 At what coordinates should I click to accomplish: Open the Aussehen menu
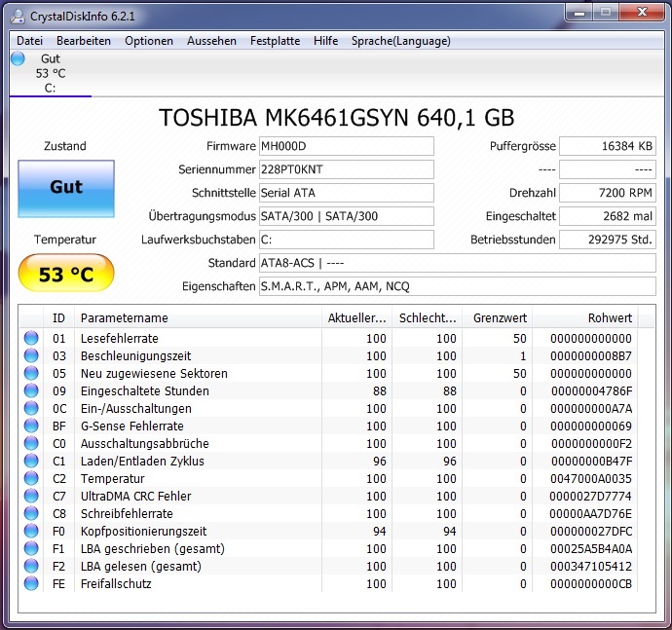coord(211,41)
